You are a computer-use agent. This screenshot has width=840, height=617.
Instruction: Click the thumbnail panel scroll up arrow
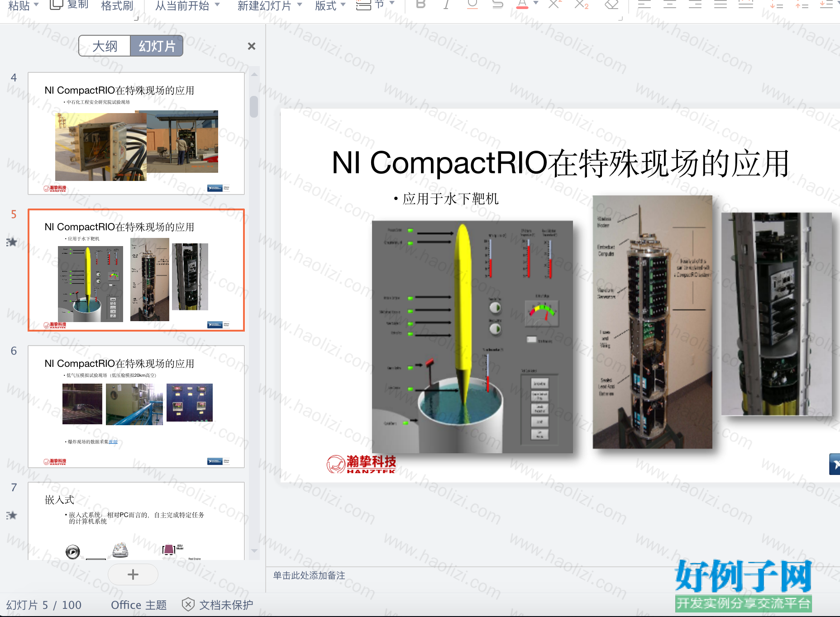(x=254, y=75)
